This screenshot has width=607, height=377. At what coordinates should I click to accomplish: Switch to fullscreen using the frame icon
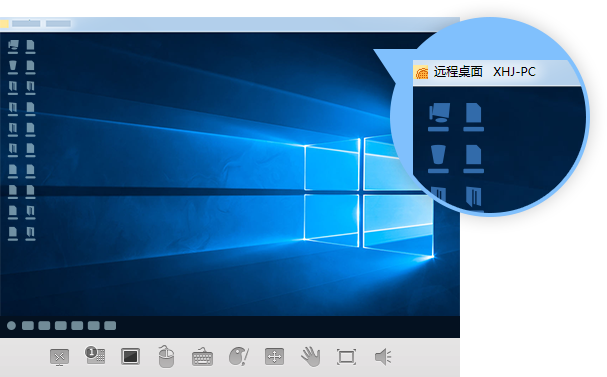coord(346,357)
